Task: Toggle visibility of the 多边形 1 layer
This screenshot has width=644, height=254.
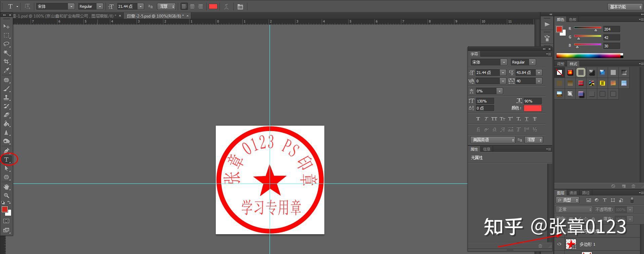Action: click(559, 244)
